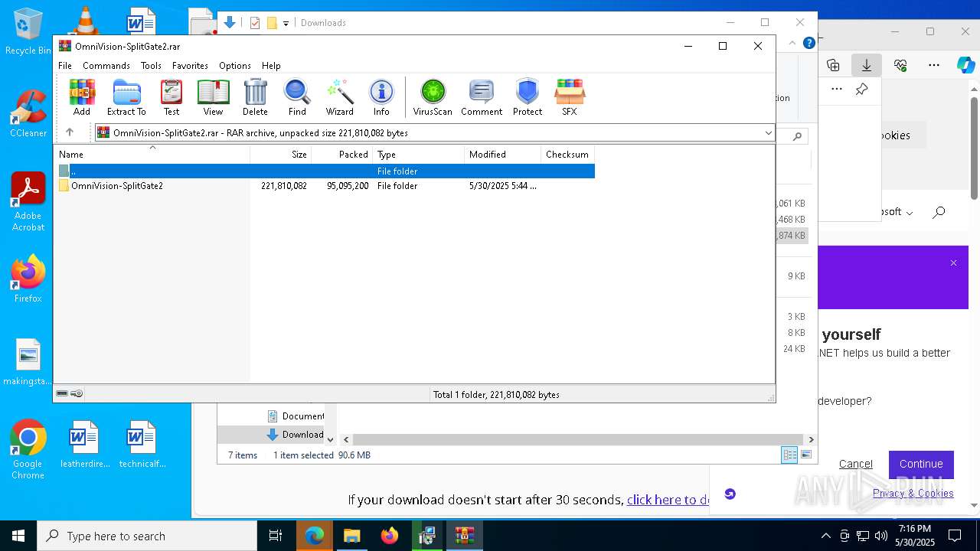This screenshot has height=551, width=980.
Task: Open the Google Chrome desktop shortcut
Action: (28, 450)
